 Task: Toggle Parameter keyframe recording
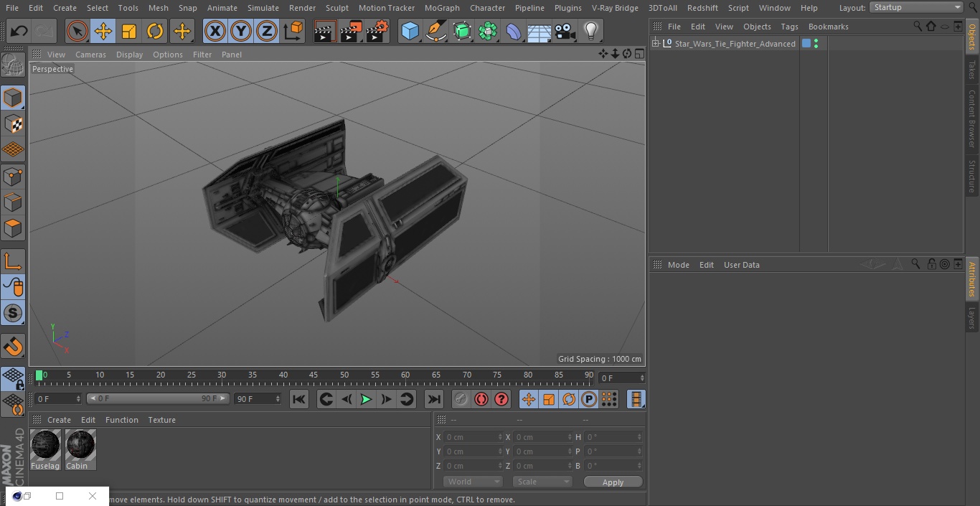point(589,399)
